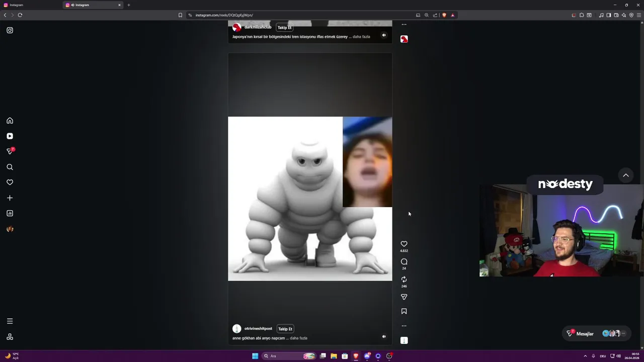Open audio thumbnail of the previous reel
This screenshot has height=362, width=644.
click(404, 39)
